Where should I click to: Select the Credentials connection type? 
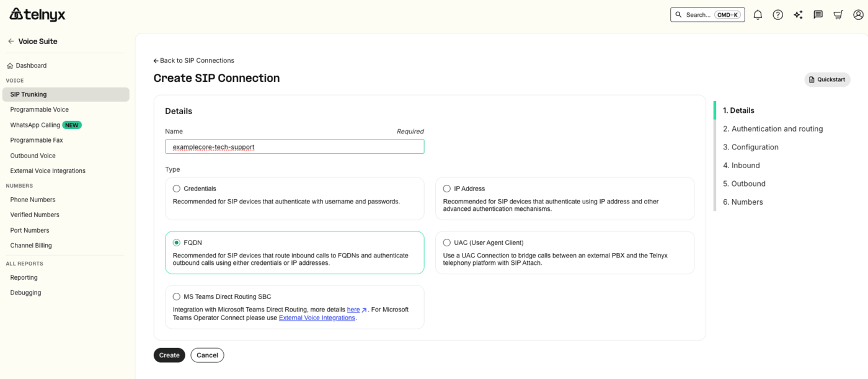(x=177, y=189)
